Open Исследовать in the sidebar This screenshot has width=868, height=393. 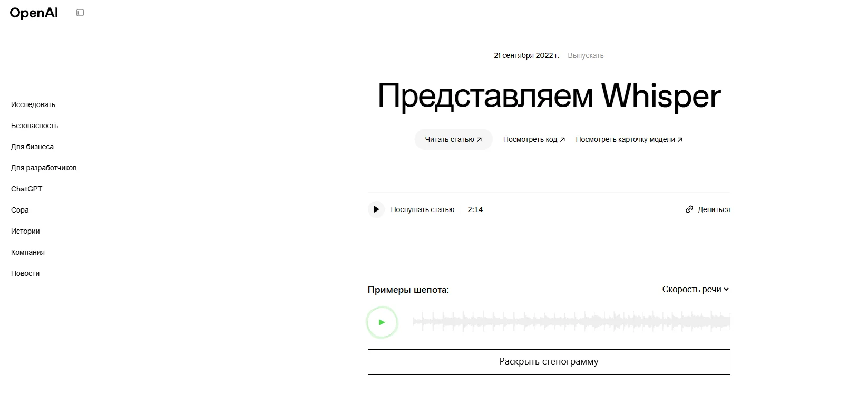click(x=33, y=104)
